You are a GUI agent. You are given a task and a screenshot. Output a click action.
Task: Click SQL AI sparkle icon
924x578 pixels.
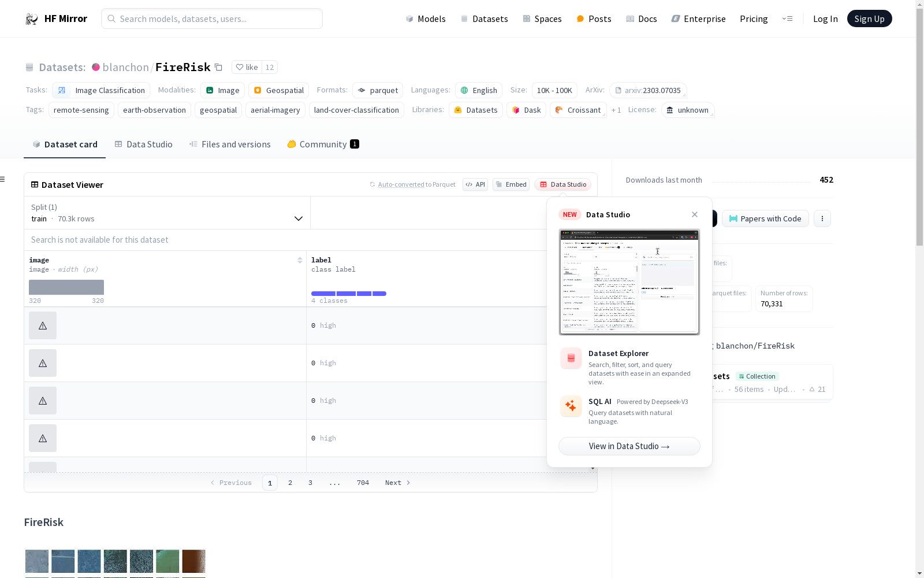571,406
